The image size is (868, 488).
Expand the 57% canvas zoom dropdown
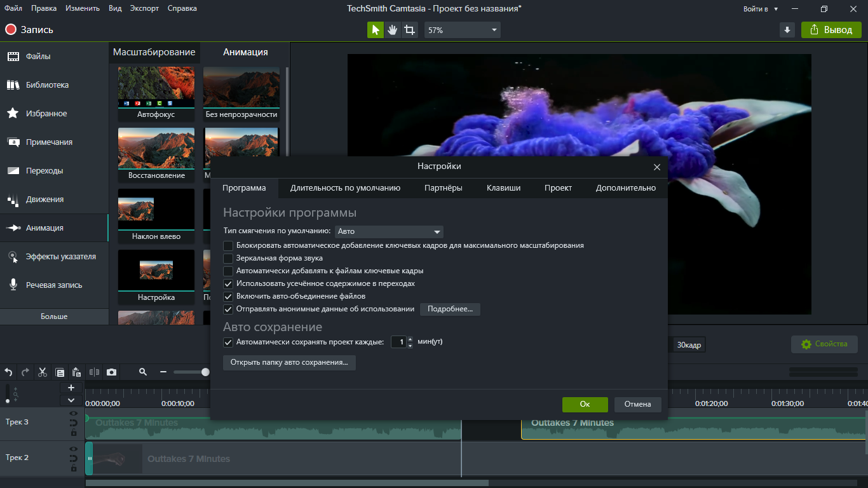coord(462,30)
